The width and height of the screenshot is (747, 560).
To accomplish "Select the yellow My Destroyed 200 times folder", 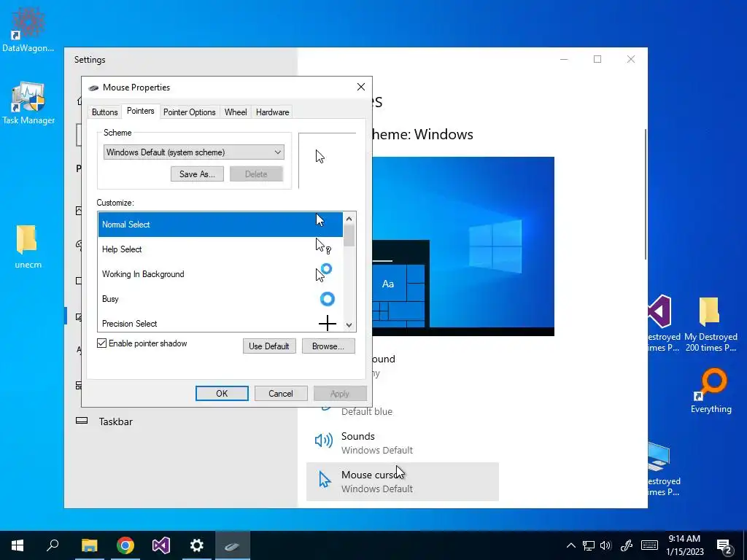I will click(x=711, y=324).
